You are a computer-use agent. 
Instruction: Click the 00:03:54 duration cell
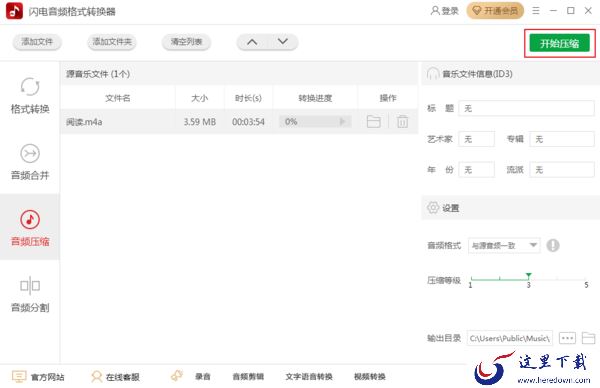tap(248, 122)
